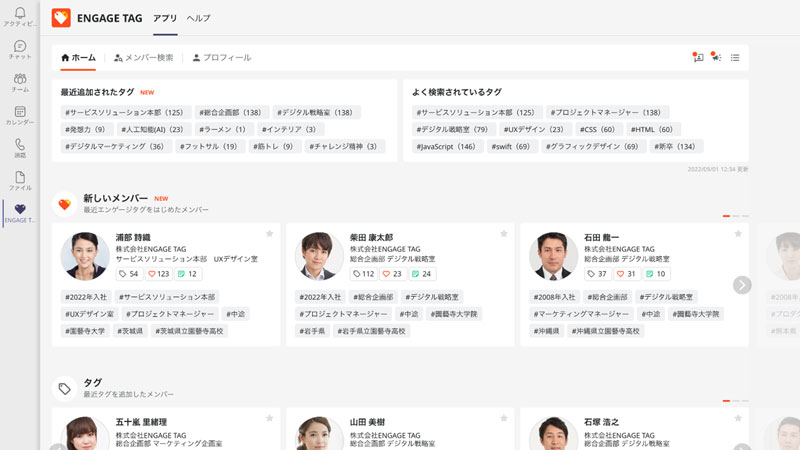Click 柴田 康太郎's tag count 112
The image size is (800, 450).
tap(364, 274)
